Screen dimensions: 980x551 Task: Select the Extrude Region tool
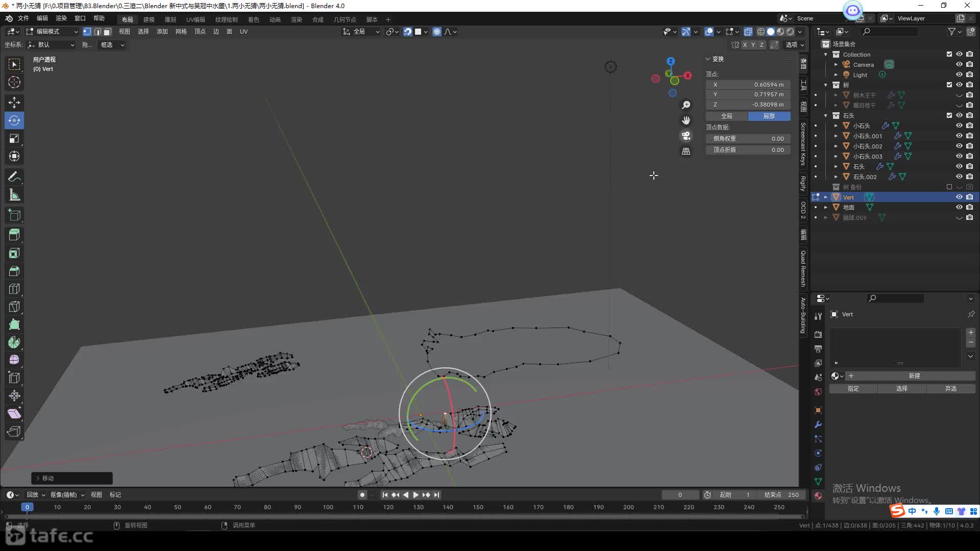tap(14, 235)
